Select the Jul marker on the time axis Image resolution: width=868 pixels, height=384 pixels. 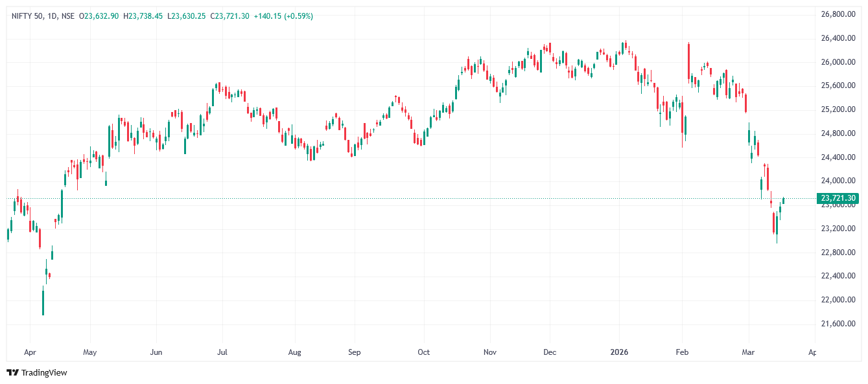click(x=222, y=353)
